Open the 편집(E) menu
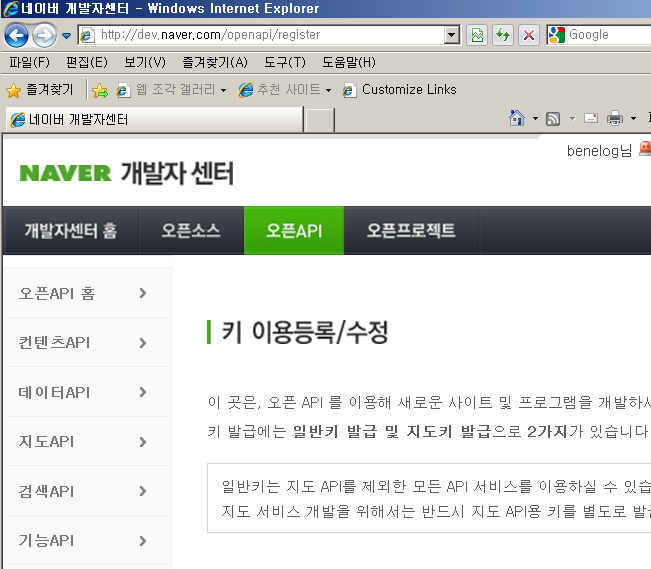Screen dimensions: 651x569 pyautogui.click(x=87, y=62)
